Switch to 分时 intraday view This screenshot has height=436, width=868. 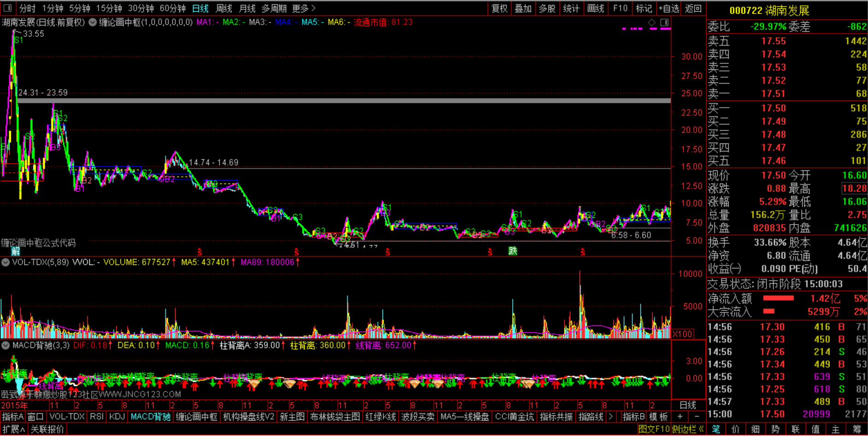27,8
